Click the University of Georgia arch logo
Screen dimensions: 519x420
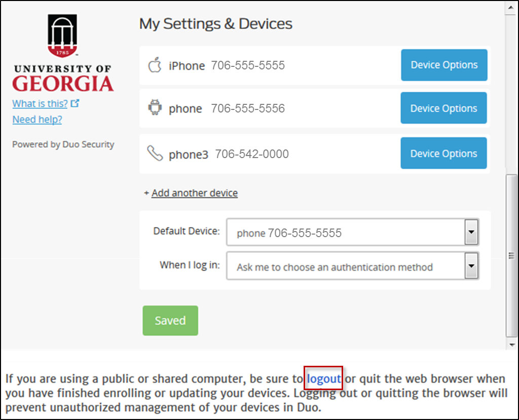[x=62, y=36]
